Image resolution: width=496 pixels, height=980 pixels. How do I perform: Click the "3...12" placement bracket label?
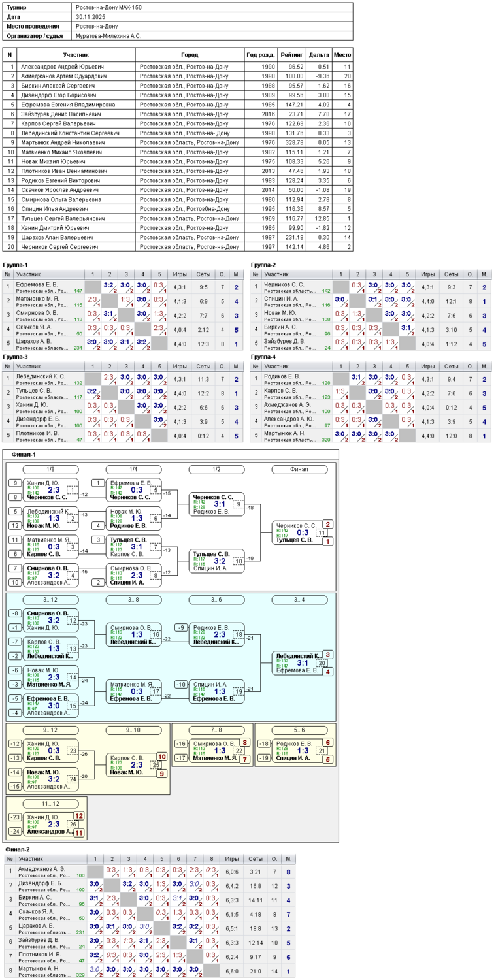[x=50, y=600]
